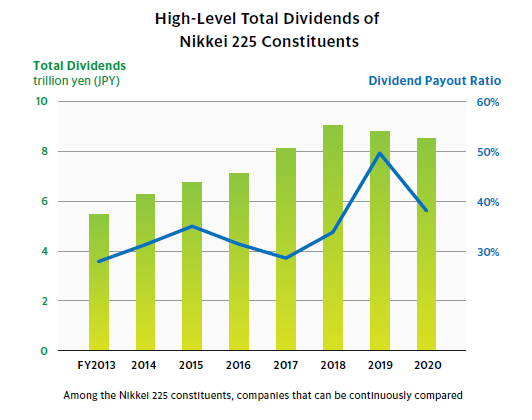Click the '2' left axis value
The width and height of the screenshot is (532, 420).
44,301
